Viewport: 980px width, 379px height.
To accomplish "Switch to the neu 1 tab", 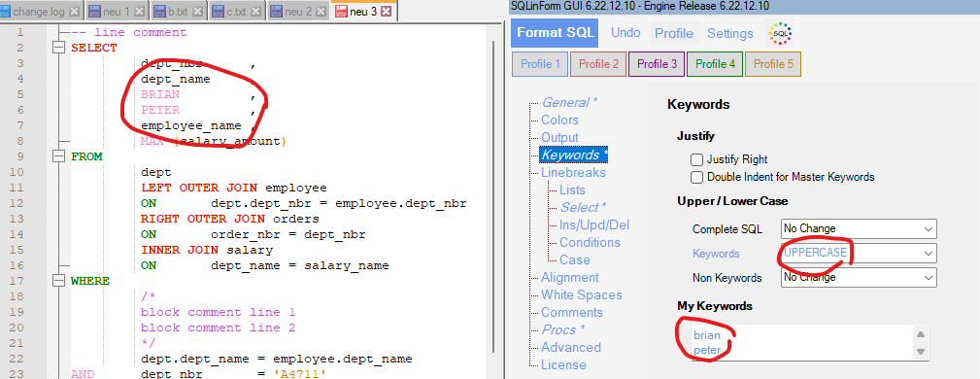I will click(117, 12).
